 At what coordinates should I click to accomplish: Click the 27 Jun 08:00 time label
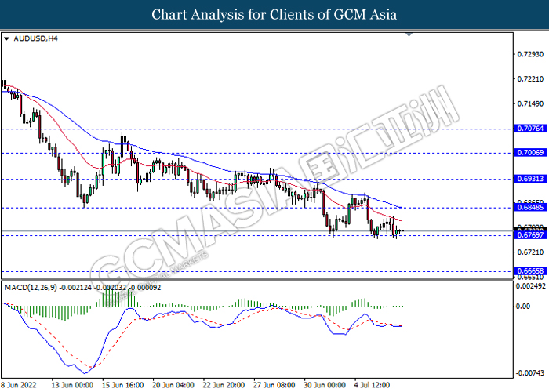coord(274,385)
